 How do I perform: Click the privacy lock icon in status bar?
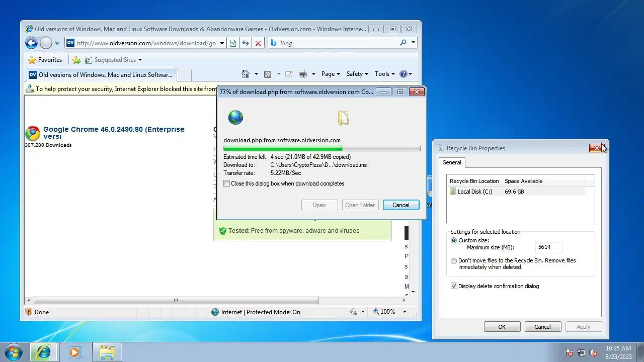353,312
